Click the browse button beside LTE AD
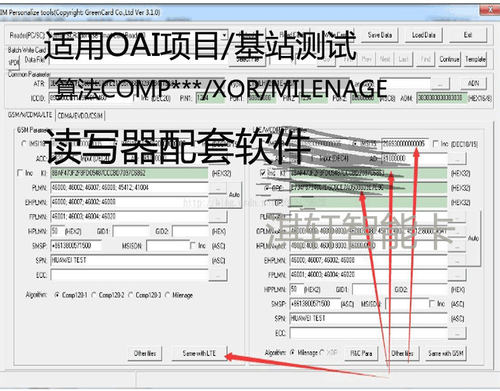The image size is (500, 391). 457,159
